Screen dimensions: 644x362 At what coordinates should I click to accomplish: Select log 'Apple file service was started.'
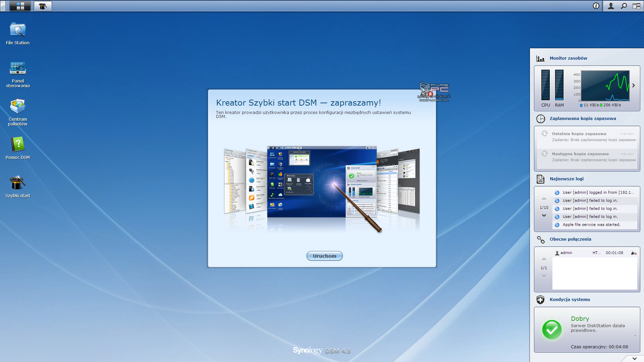[595, 225]
